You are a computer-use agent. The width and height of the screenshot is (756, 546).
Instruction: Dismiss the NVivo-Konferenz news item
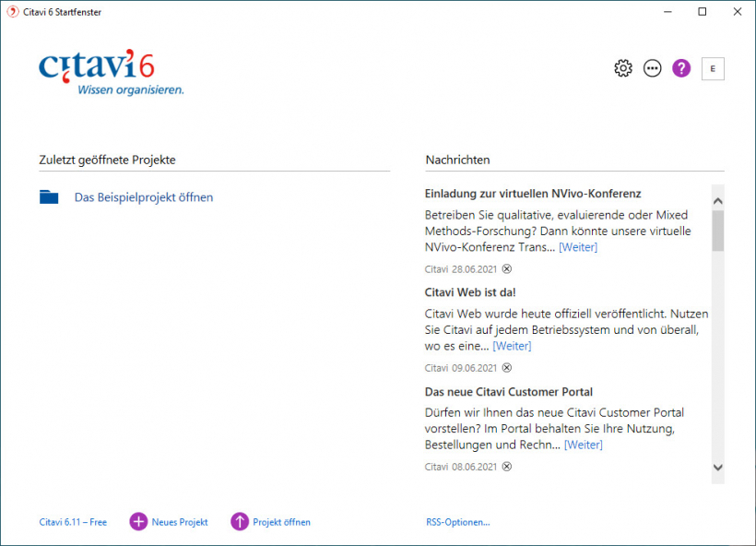tap(506, 268)
